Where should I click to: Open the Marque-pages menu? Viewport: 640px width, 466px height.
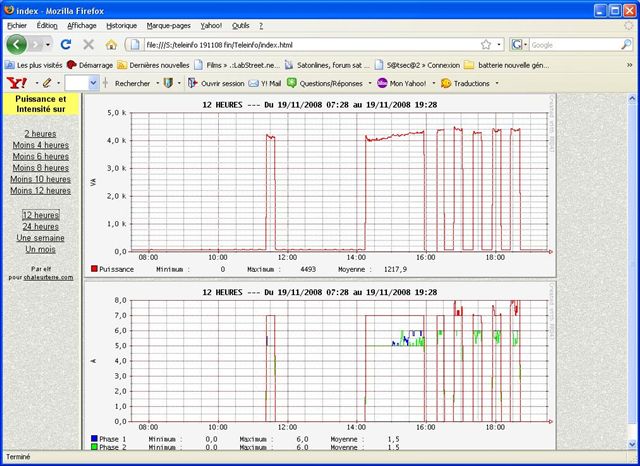(x=168, y=24)
